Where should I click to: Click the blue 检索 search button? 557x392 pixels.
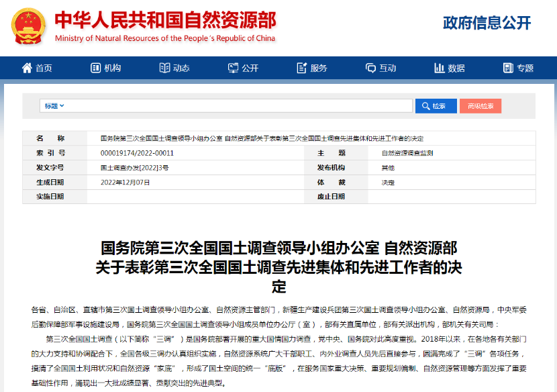pyautogui.click(x=435, y=105)
